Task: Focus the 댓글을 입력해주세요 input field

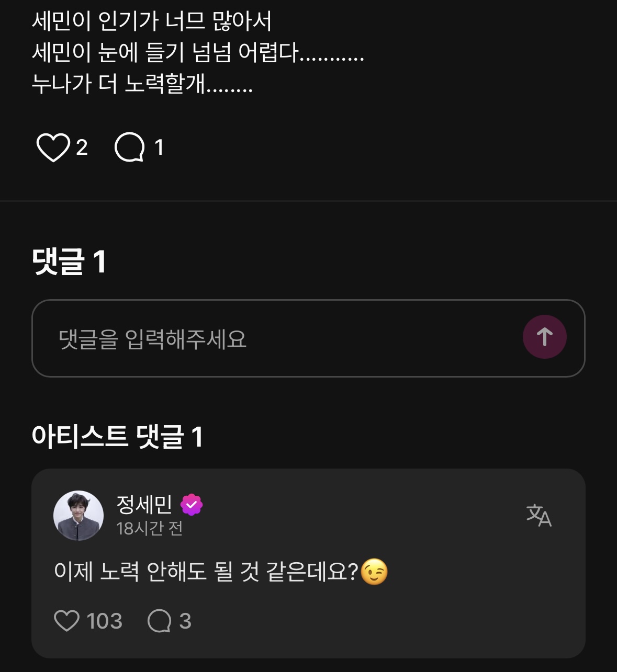Action: pyautogui.click(x=272, y=338)
